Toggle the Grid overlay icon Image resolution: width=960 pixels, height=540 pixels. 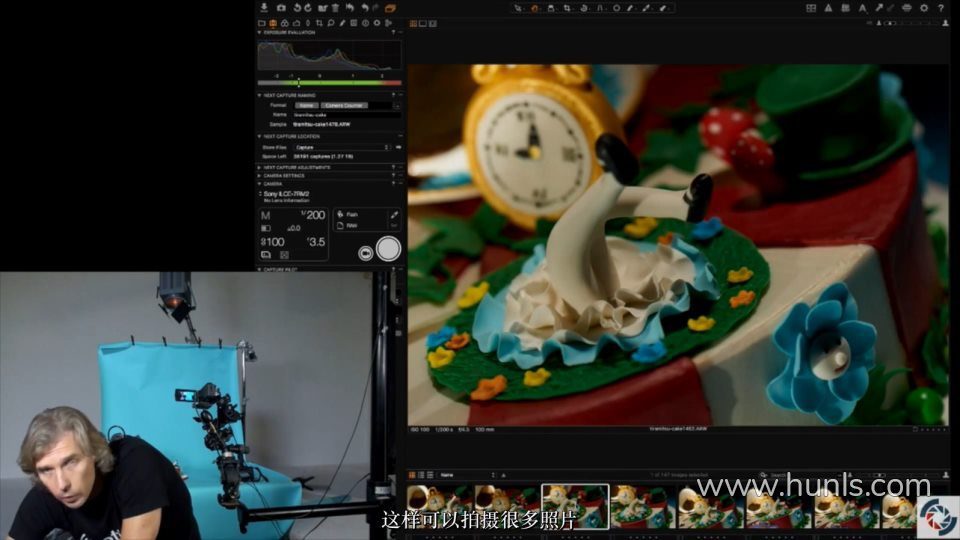[x=811, y=8]
